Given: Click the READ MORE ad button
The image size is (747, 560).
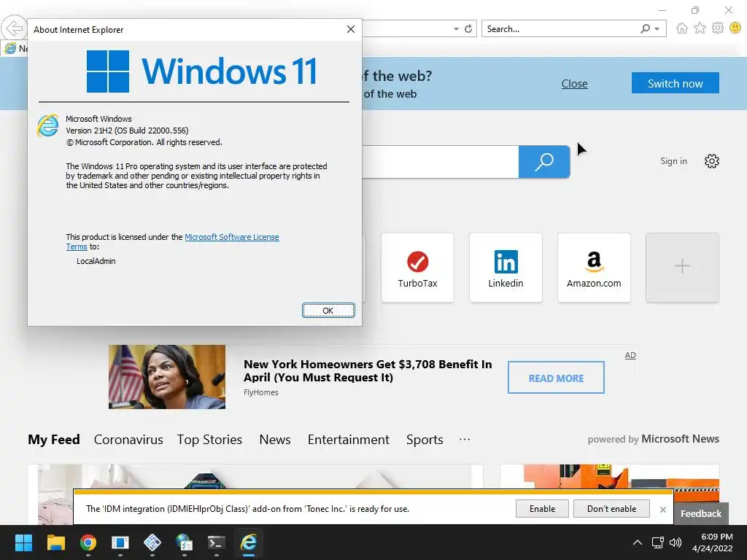Looking at the screenshot, I should 556,378.
